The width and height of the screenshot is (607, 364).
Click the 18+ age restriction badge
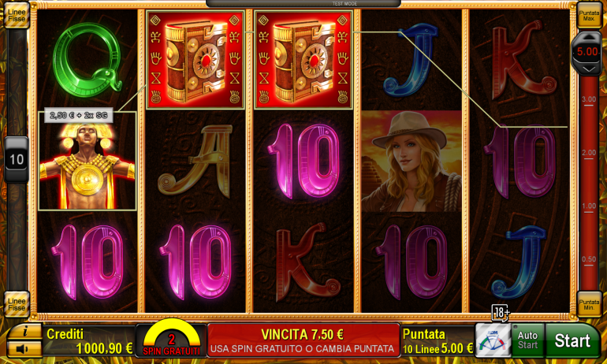click(x=501, y=312)
